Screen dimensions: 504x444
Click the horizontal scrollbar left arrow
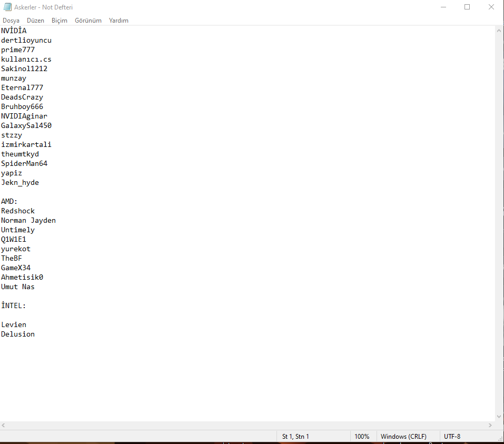[x=3, y=426]
